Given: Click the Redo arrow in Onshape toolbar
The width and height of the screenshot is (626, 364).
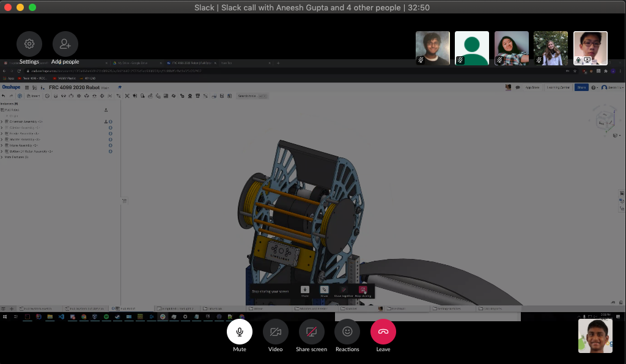Looking at the screenshot, I should pyautogui.click(x=11, y=96).
